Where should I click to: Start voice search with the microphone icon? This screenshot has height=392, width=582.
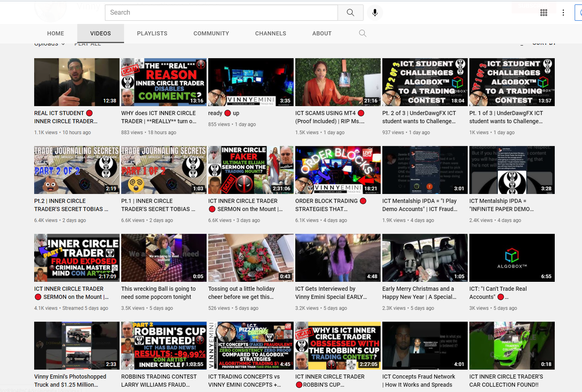pos(375,13)
